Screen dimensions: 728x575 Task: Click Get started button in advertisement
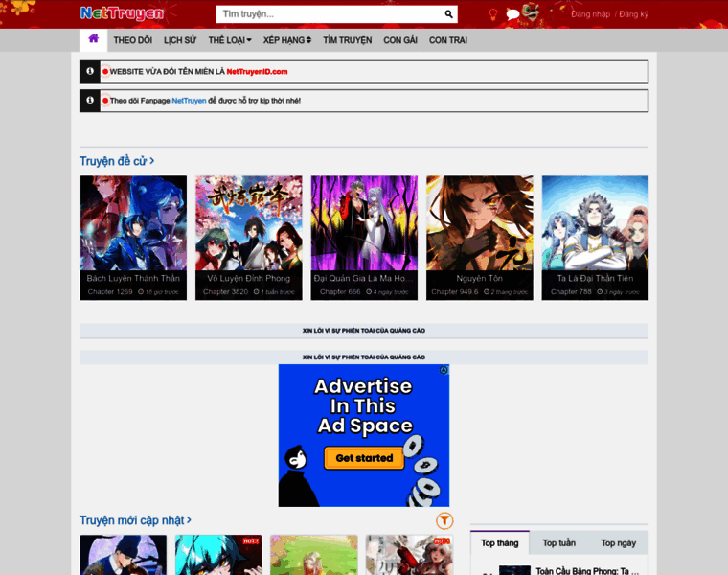364,458
